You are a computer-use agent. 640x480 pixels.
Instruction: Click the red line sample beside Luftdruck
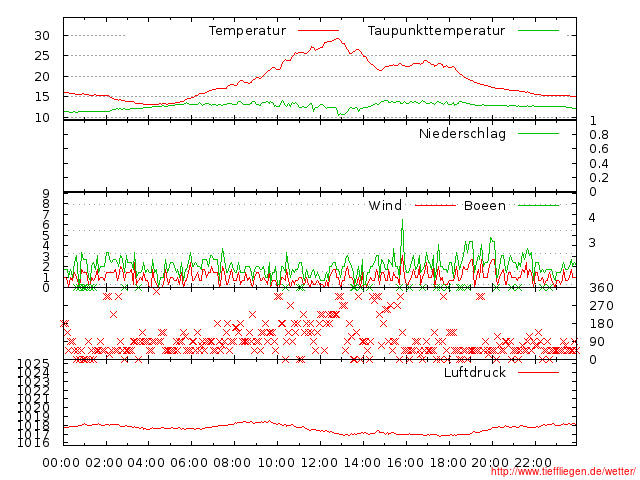tap(538, 372)
